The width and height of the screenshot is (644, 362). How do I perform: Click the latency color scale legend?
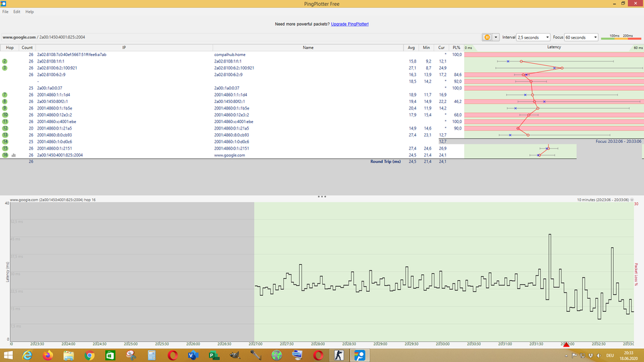(x=621, y=37)
